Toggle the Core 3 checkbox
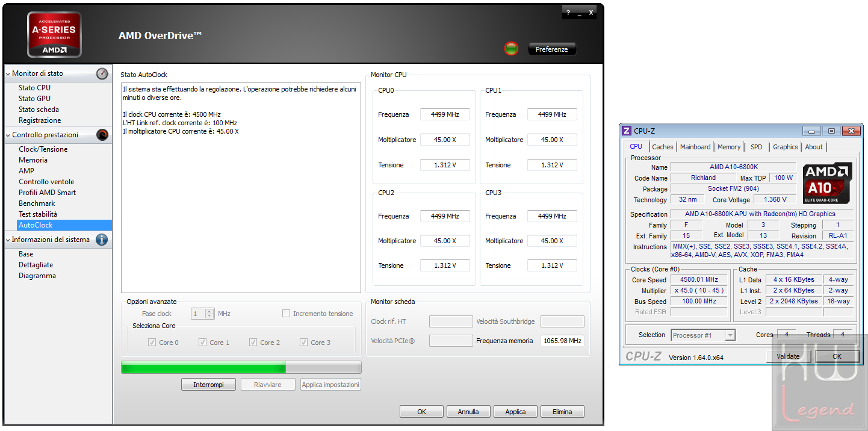Viewport: 868px width, 431px height. coord(303,343)
